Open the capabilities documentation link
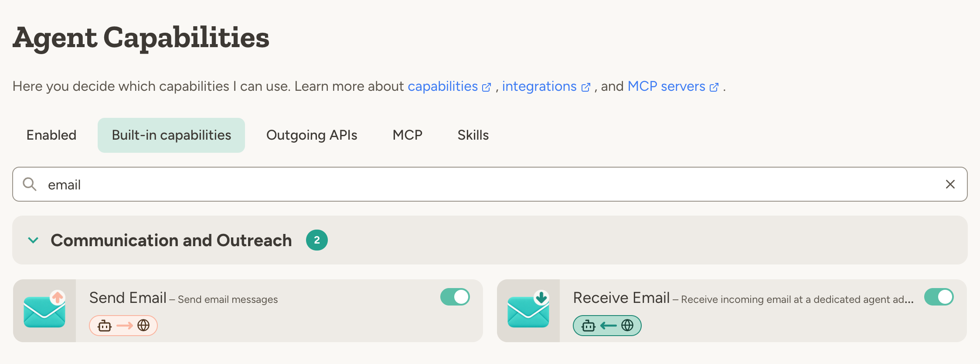The height and width of the screenshot is (364, 980). click(449, 86)
